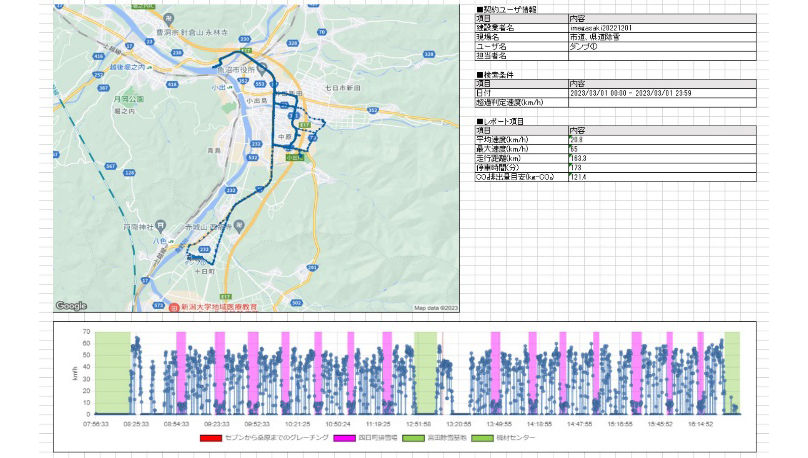808x458 pixels.
Task: Click the 越後堀之内 station label on map
Action: point(127,66)
